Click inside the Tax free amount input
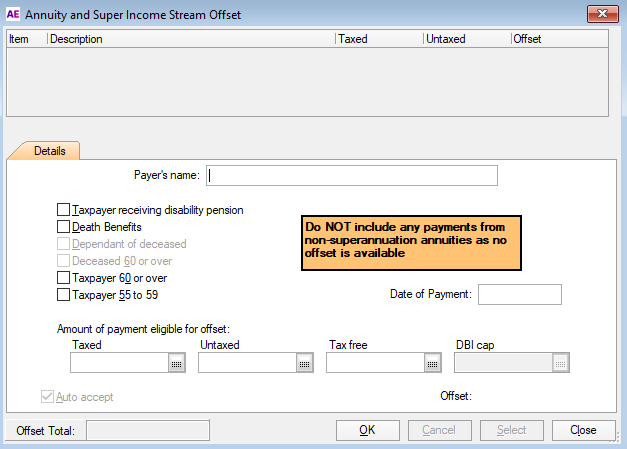The height and width of the screenshot is (449, 627). coord(375,364)
